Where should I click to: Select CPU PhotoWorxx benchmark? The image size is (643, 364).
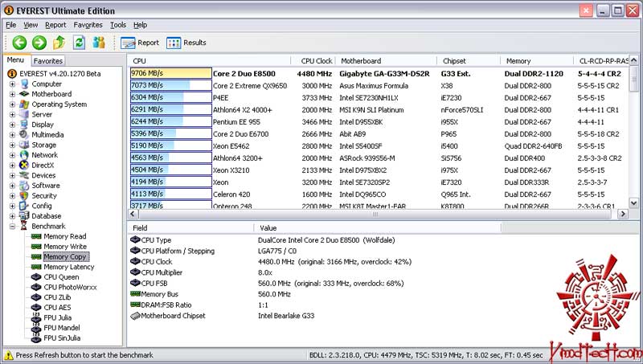pyautogui.click(x=71, y=288)
